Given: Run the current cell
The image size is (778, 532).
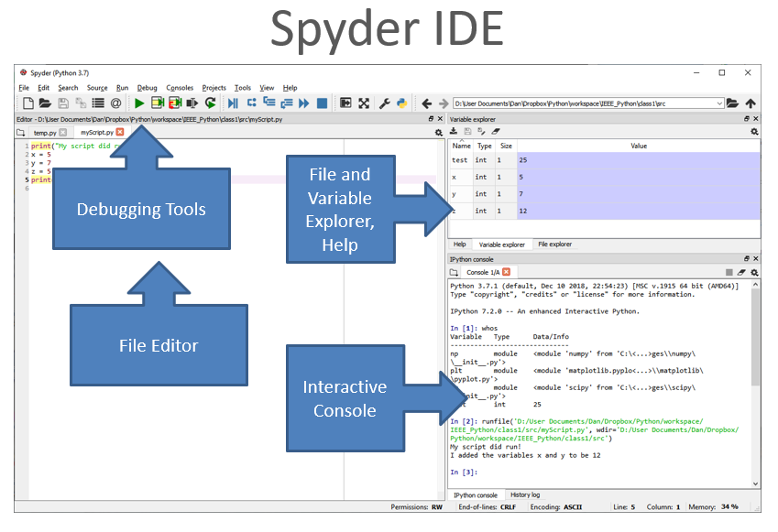Looking at the screenshot, I should tap(158, 103).
